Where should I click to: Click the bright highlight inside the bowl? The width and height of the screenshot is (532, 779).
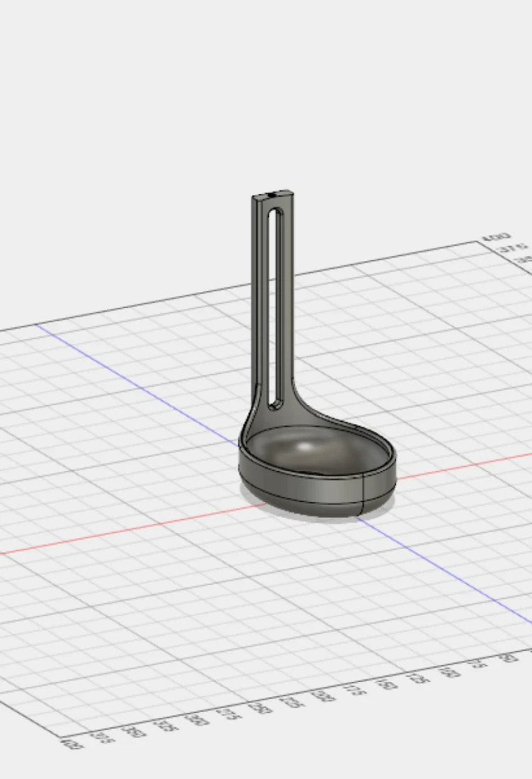pos(308,448)
